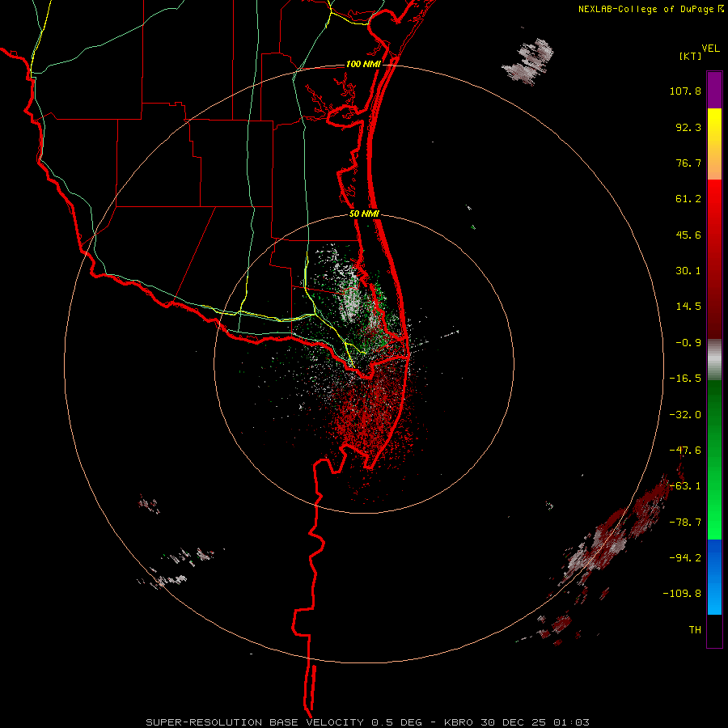The image size is (728, 728).
Task: Click the 92.3 velocity scale value
Action: pyautogui.click(x=688, y=127)
